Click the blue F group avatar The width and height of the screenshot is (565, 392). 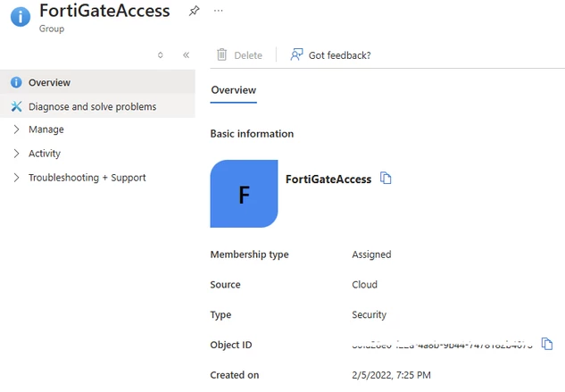click(x=244, y=194)
